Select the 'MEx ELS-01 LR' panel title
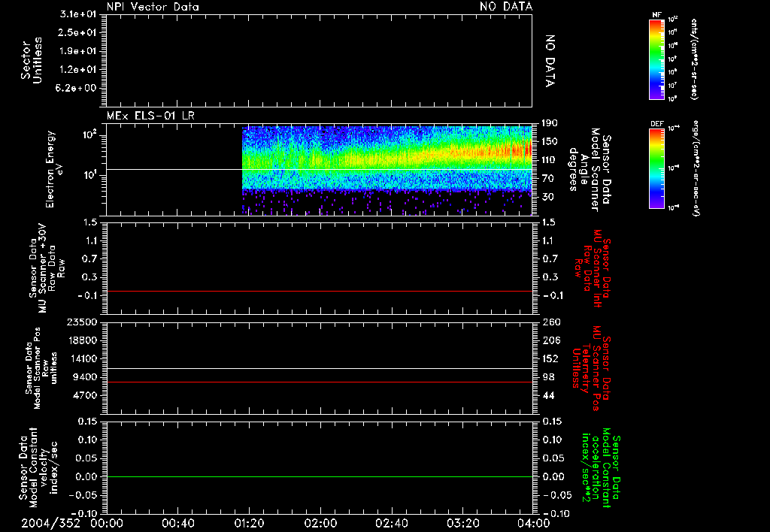The image size is (770, 532). click(150, 116)
